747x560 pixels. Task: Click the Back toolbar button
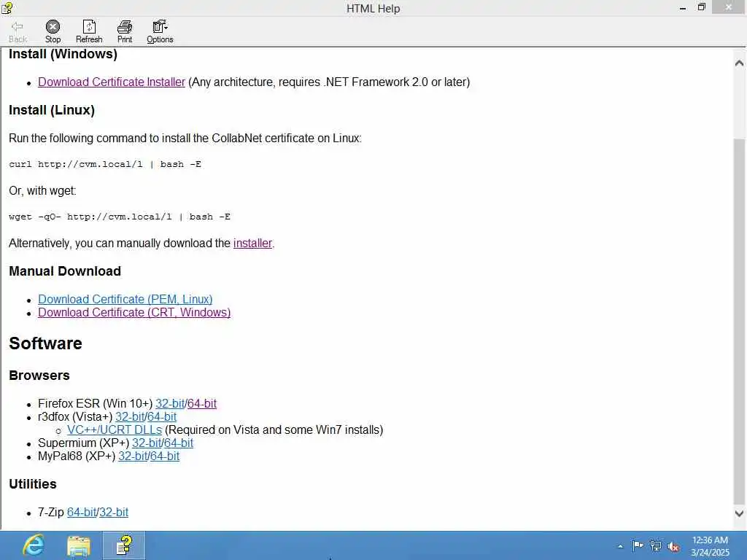click(18, 32)
